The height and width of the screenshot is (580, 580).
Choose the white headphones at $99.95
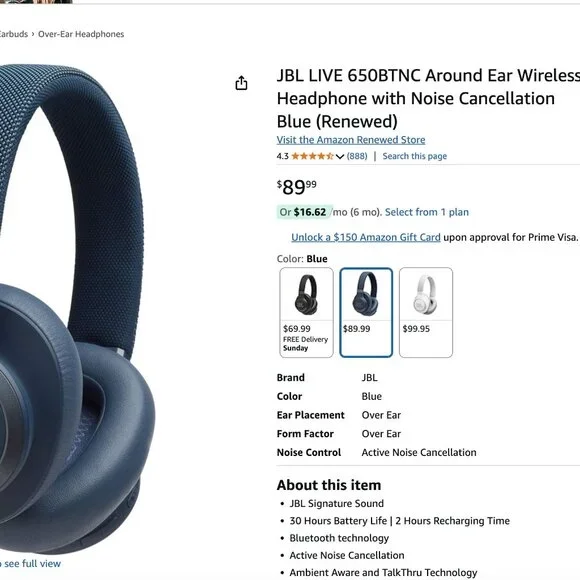pos(426,313)
